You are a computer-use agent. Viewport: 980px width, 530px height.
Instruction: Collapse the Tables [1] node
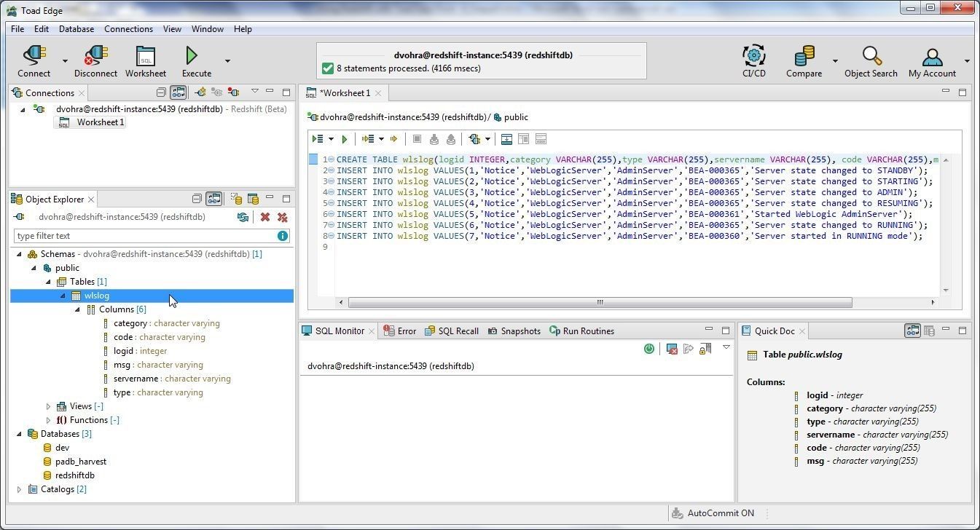click(48, 282)
